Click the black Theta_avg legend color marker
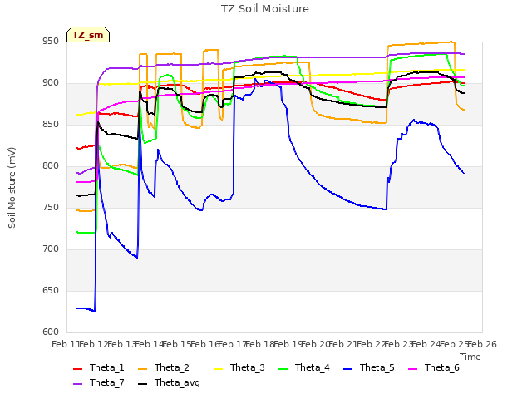532x399 pixels. click(x=142, y=384)
